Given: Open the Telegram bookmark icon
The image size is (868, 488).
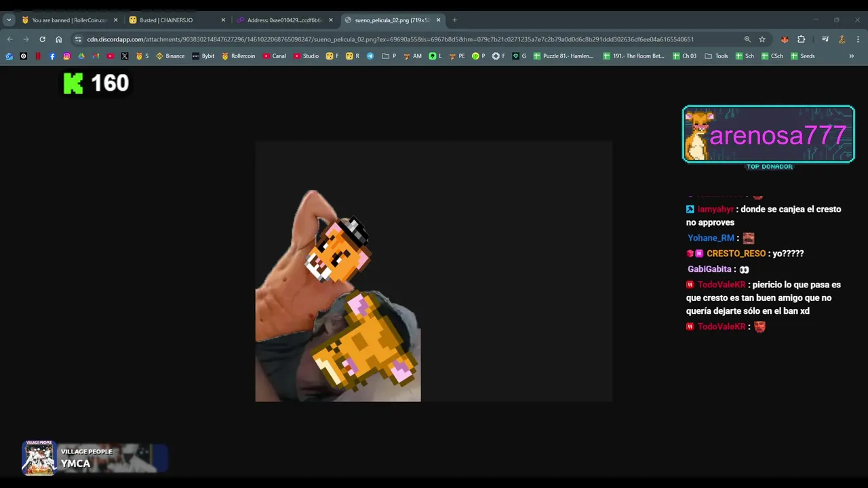Looking at the screenshot, I should tap(370, 56).
